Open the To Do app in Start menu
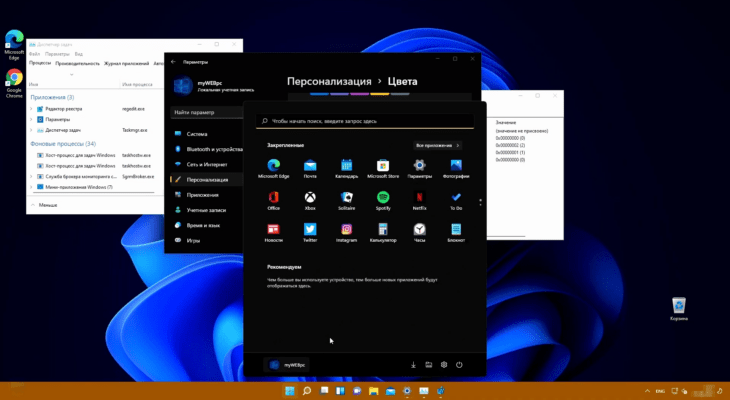Image resolution: width=730 pixels, height=400 pixels. pyautogui.click(x=456, y=201)
